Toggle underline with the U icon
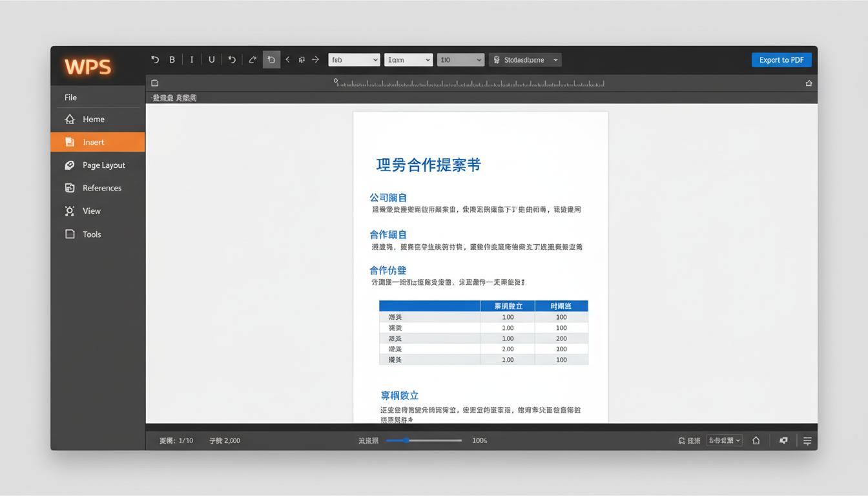868x496 pixels. coord(211,59)
